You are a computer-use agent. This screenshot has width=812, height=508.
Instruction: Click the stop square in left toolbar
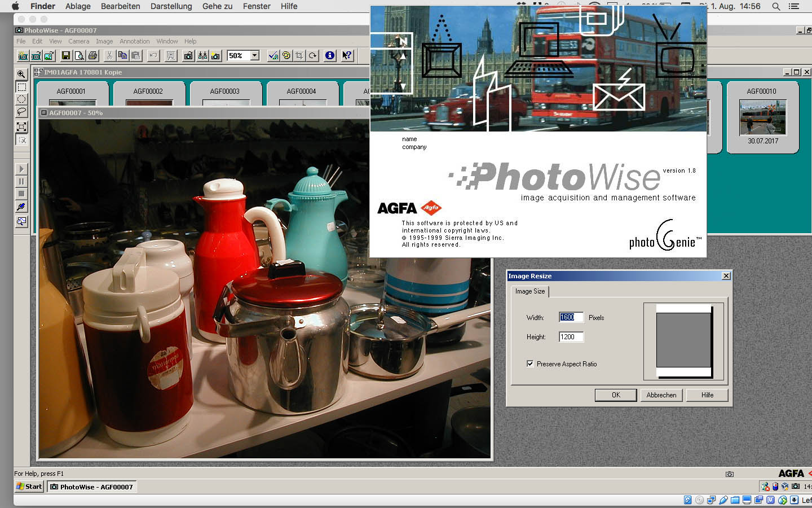21,194
